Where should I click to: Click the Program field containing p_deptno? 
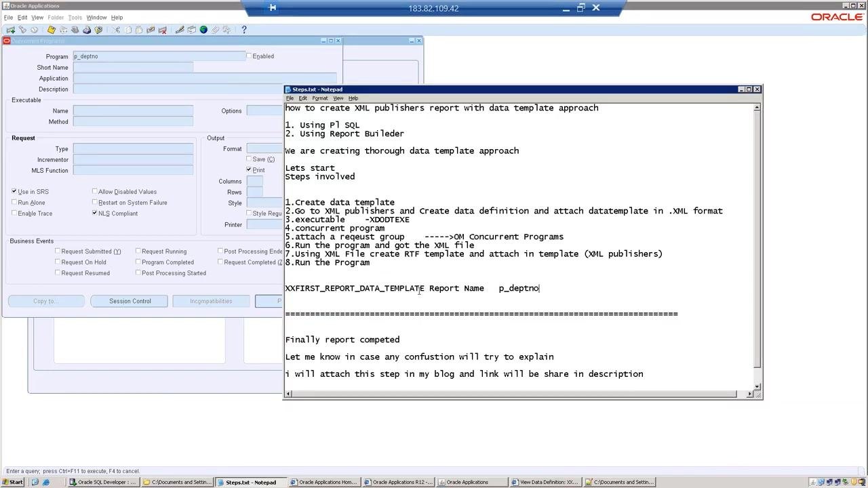click(x=159, y=56)
